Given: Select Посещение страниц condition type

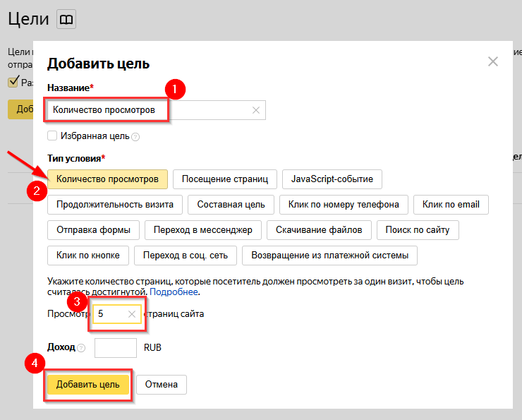Looking at the screenshot, I should 225,179.
